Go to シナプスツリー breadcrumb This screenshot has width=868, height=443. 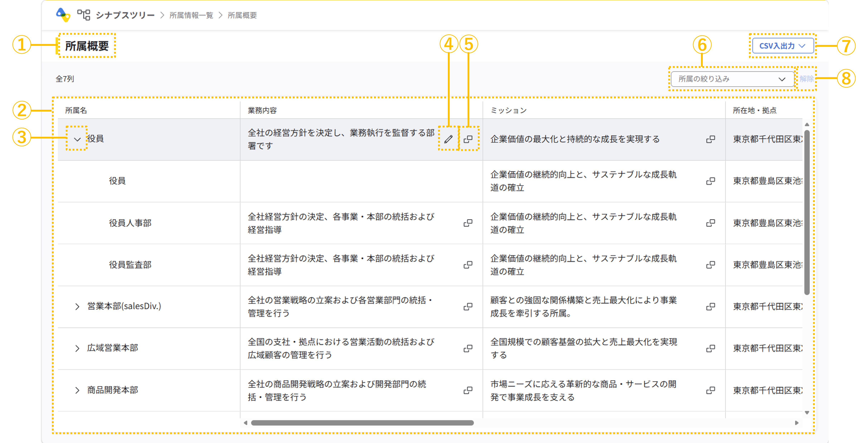click(x=125, y=15)
